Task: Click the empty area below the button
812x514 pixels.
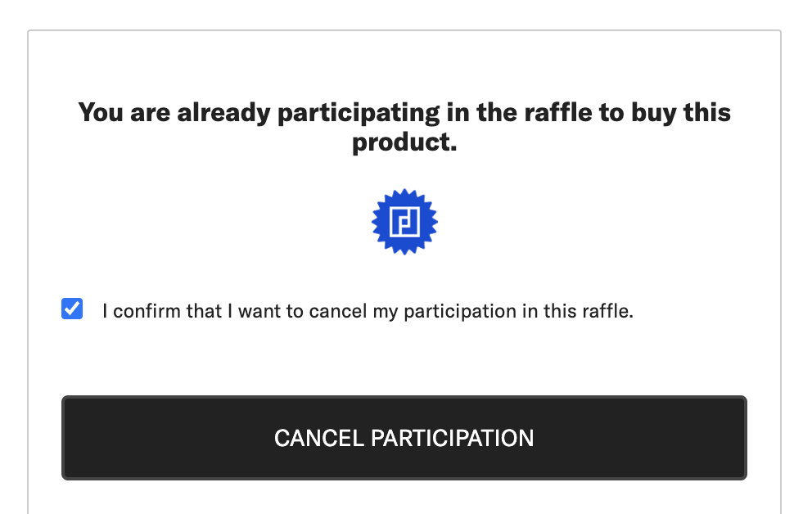Action: (x=404, y=498)
